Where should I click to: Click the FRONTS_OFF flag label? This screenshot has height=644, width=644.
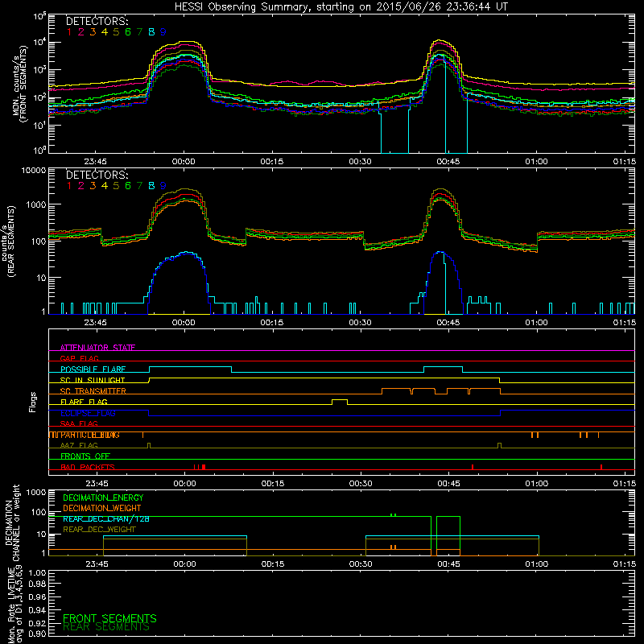click(x=85, y=456)
